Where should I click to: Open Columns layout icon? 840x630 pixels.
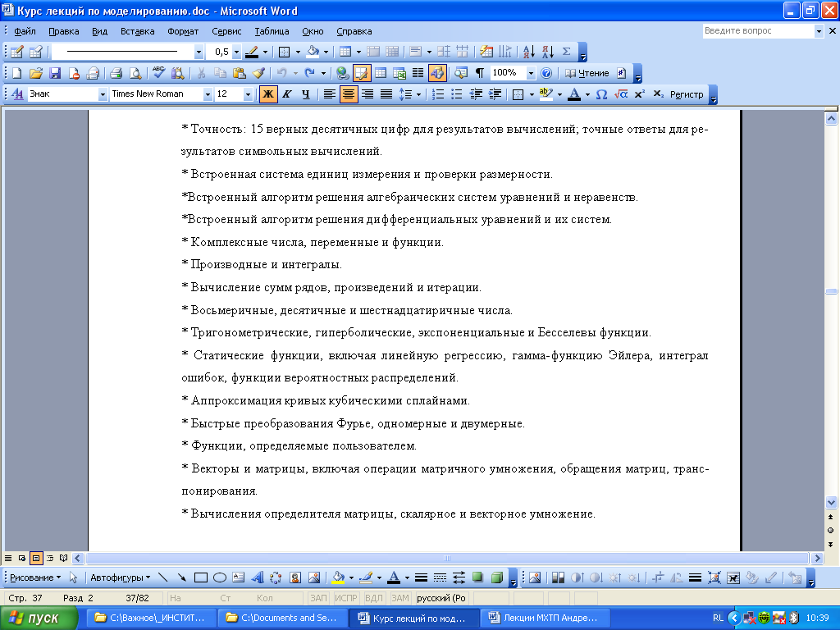point(418,73)
